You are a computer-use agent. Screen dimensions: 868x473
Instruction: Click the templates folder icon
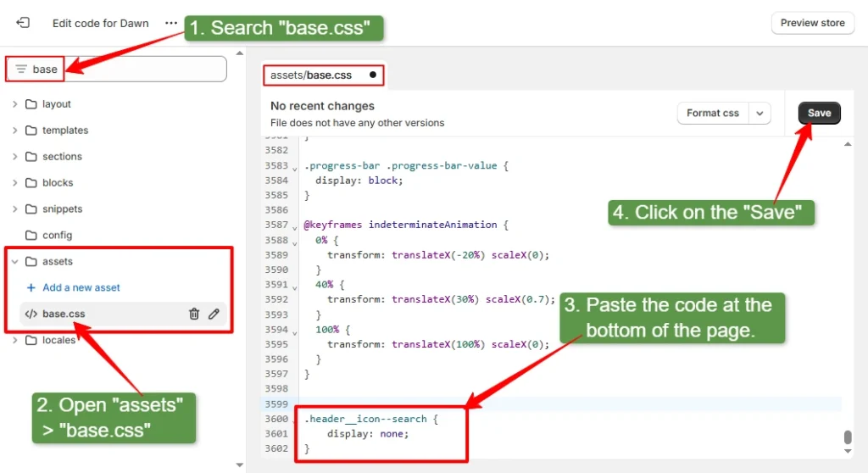click(31, 131)
